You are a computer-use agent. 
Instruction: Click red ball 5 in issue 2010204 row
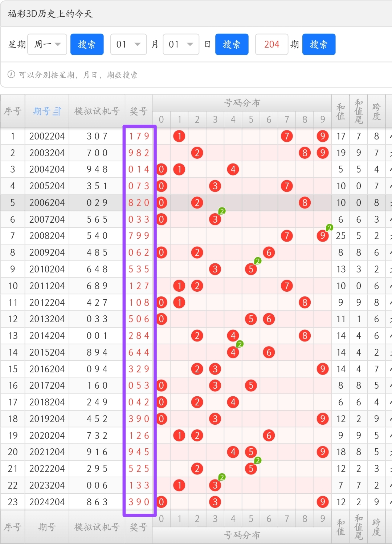[x=251, y=269]
